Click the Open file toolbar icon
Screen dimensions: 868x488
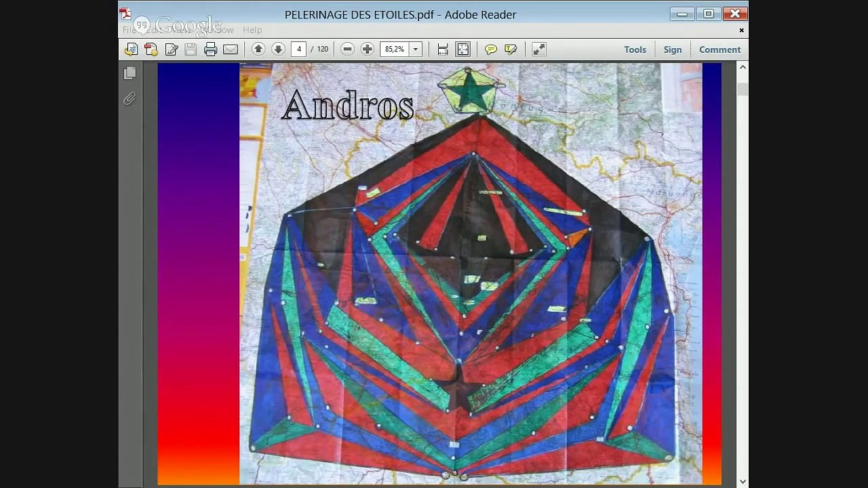point(131,49)
